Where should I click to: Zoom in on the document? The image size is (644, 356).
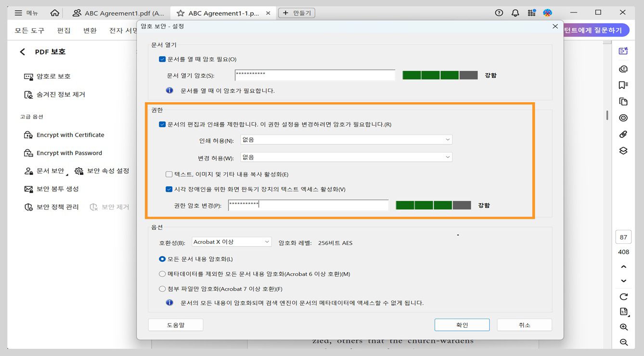coord(623,327)
